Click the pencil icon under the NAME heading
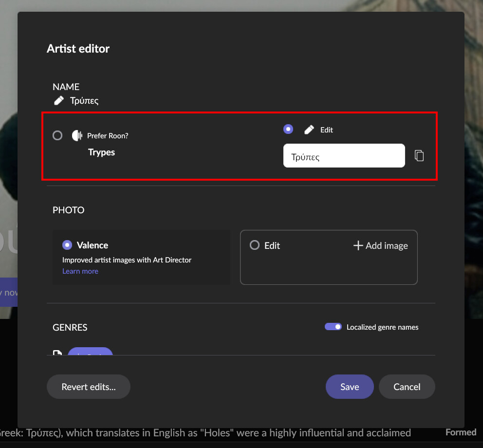483x448 pixels. [x=59, y=101]
